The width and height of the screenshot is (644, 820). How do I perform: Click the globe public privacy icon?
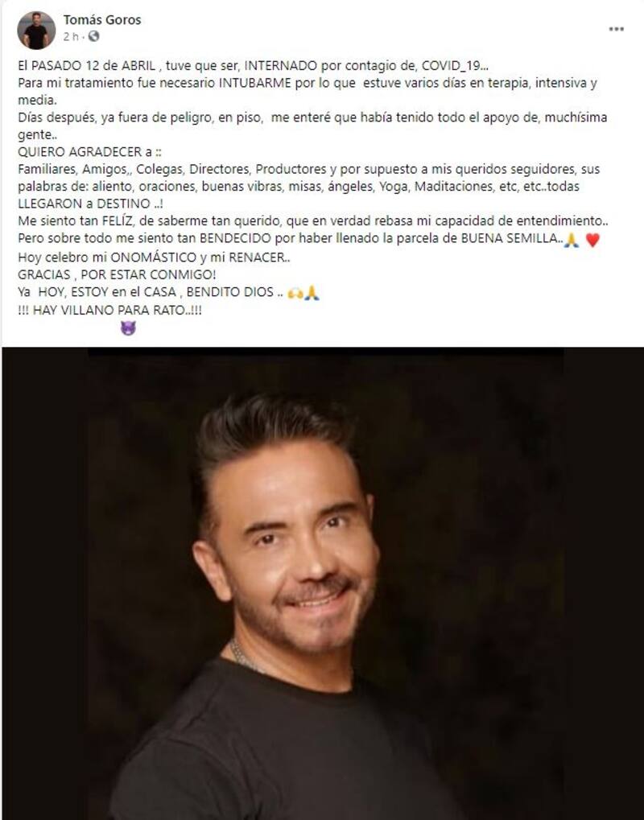coord(93,36)
